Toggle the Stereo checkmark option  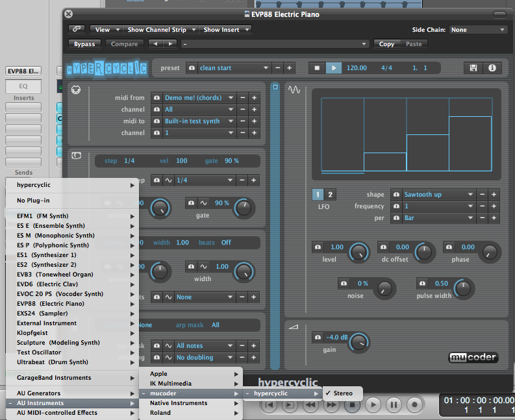342,393
